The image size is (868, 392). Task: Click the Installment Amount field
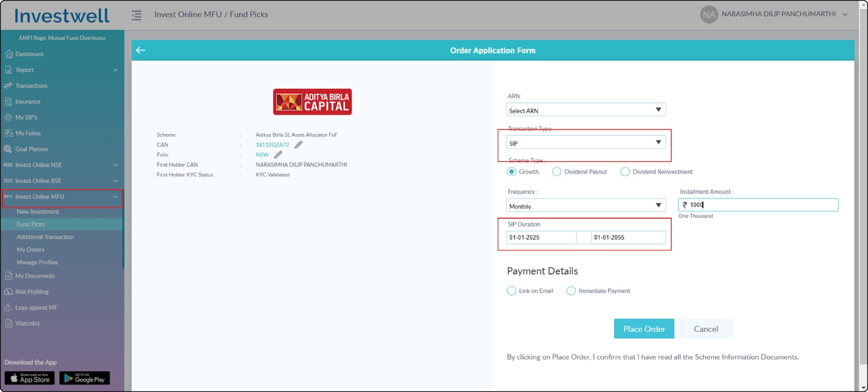coord(758,205)
